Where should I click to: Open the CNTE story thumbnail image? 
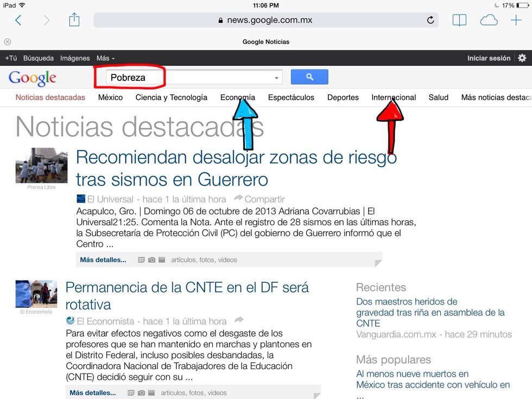pos(36,294)
